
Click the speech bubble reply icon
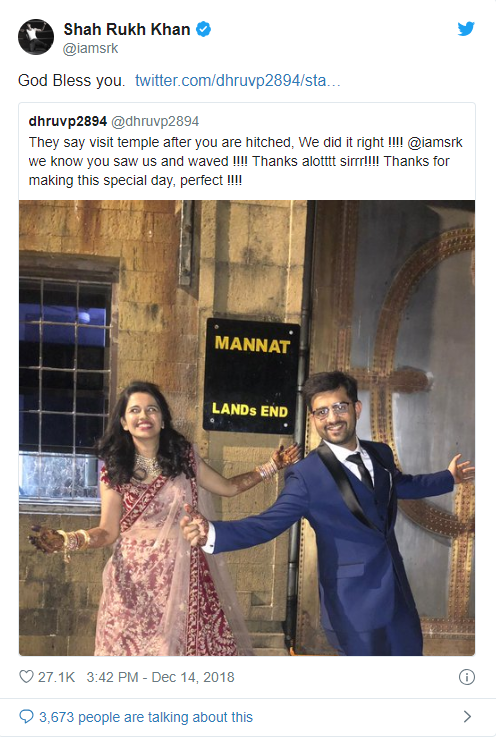pyautogui.click(x=26, y=716)
